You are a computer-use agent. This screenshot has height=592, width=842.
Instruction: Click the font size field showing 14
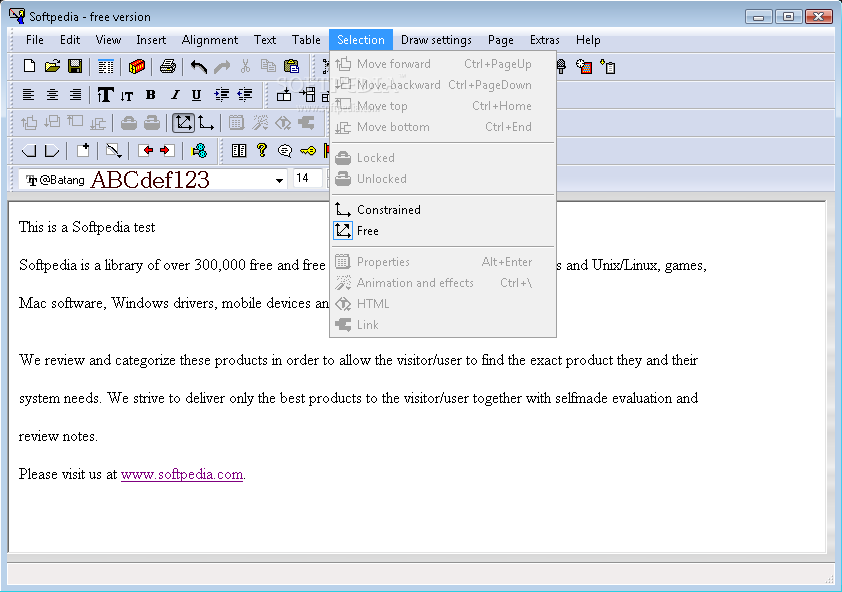308,178
